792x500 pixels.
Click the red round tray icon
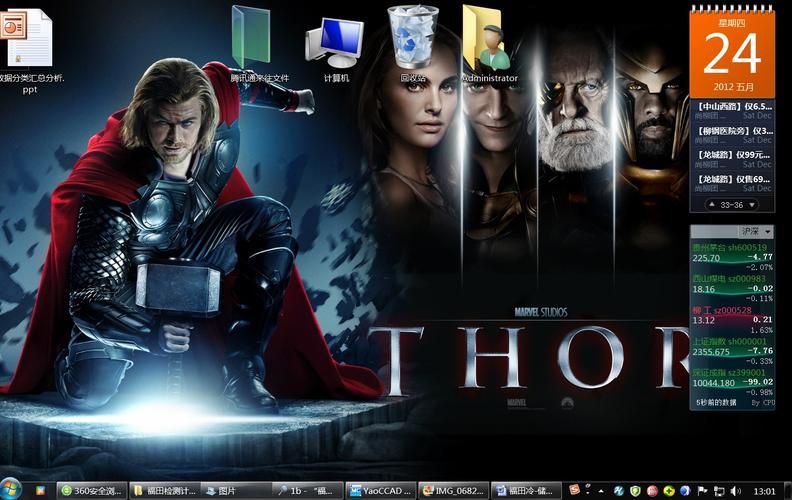[x=652, y=490]
